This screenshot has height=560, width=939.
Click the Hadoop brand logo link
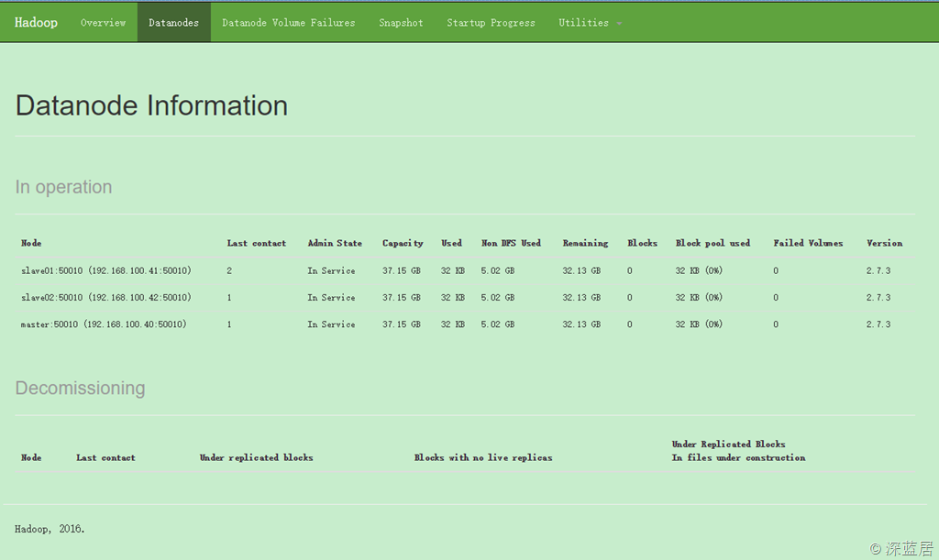click(36, 22)
